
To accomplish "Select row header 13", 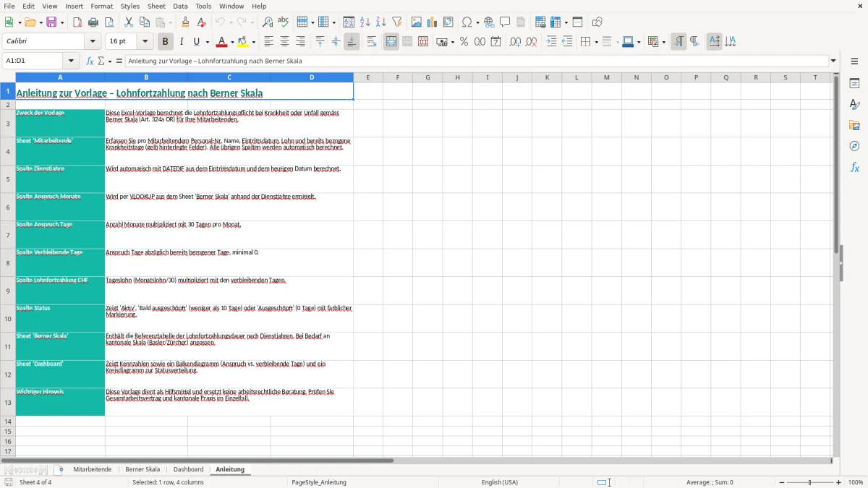I will pyautogui.click(x=8, y=403).
